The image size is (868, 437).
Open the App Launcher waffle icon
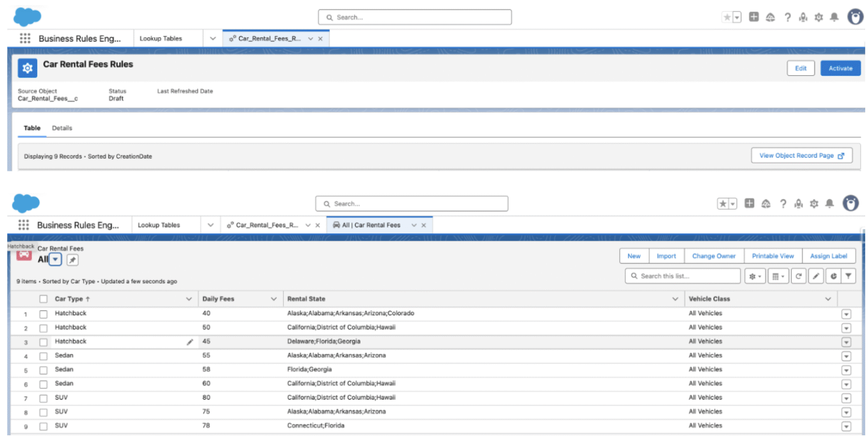click(23, 224)
